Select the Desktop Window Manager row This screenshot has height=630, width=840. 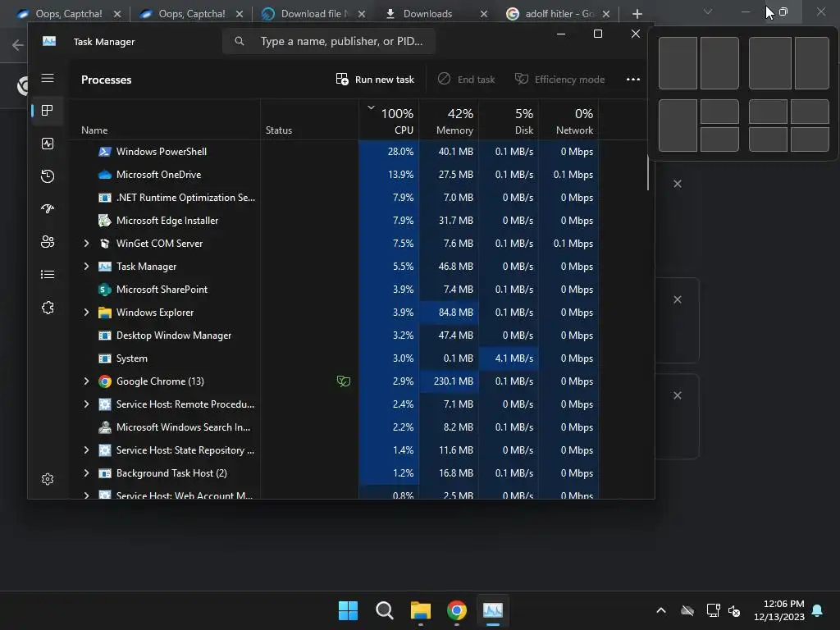[335, 336]
